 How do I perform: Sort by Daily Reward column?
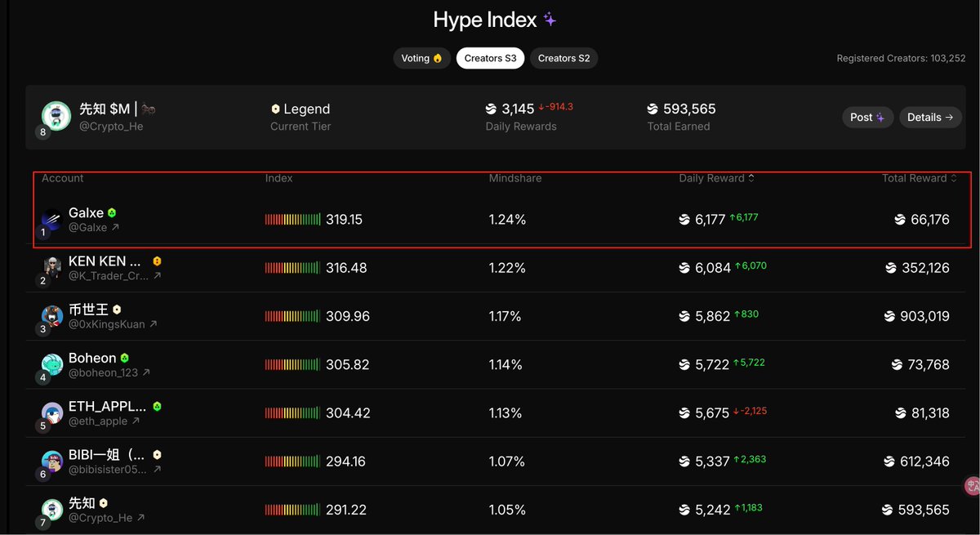click(x=716, y=178)
